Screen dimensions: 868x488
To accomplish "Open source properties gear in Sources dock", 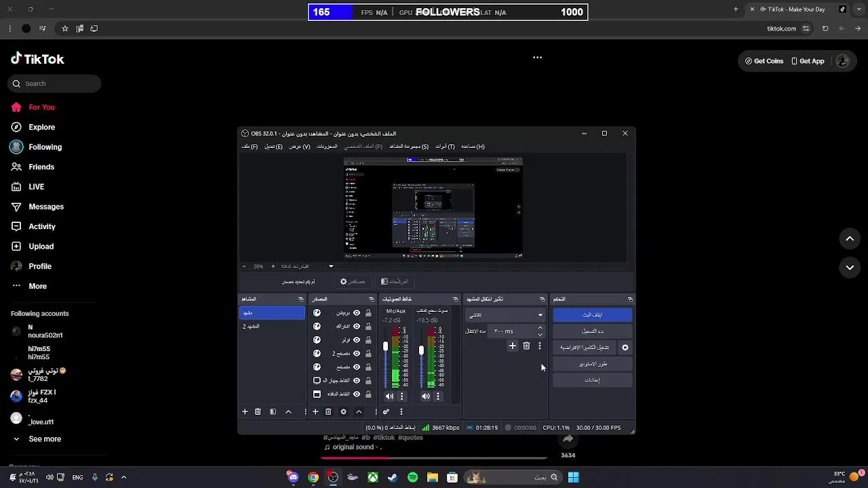I will (x=343, y=411).
